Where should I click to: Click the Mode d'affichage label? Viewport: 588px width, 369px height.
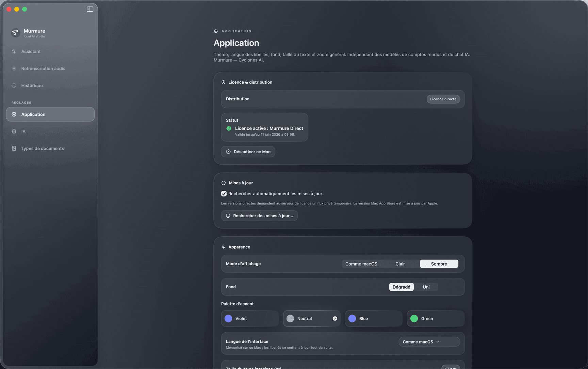click(x=243, y=264)
